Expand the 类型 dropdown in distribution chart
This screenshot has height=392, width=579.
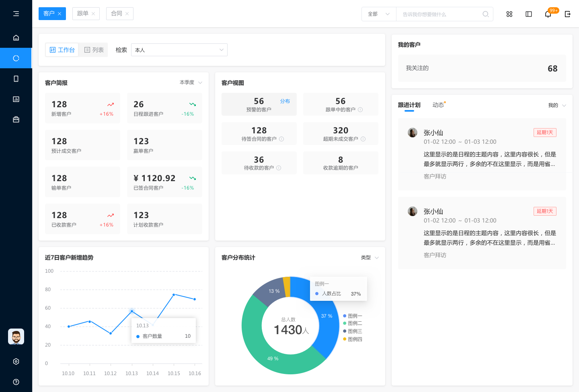[370, 257]
